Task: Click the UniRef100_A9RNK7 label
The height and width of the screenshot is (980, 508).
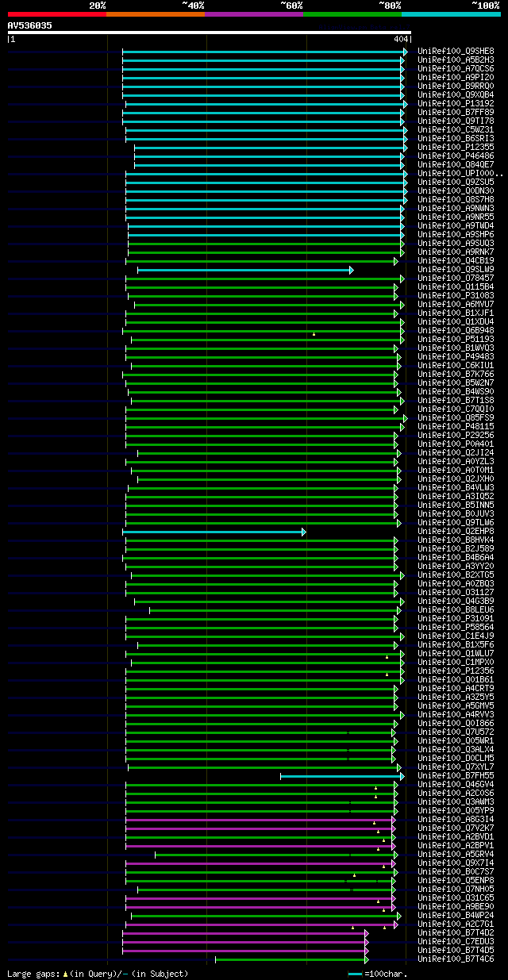Action: pyautogui.click(x=456, y=252)
